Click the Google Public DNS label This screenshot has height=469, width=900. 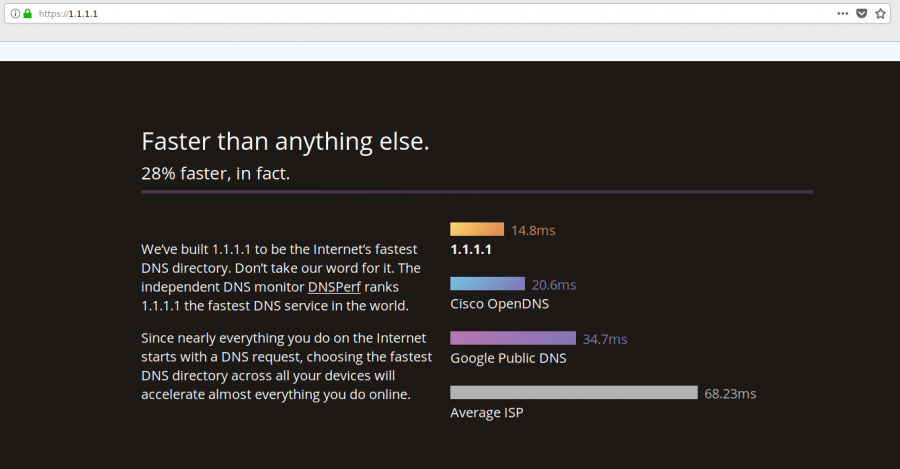[x=508, y=358]
